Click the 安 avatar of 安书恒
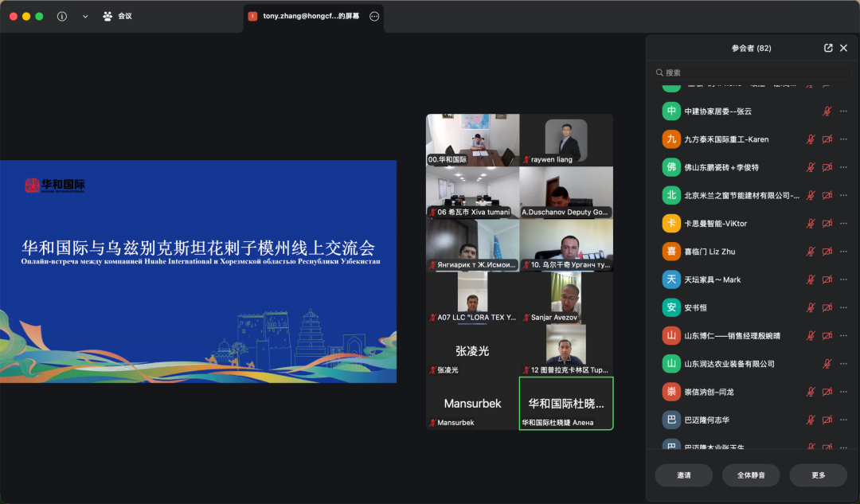 pos(671,307)
